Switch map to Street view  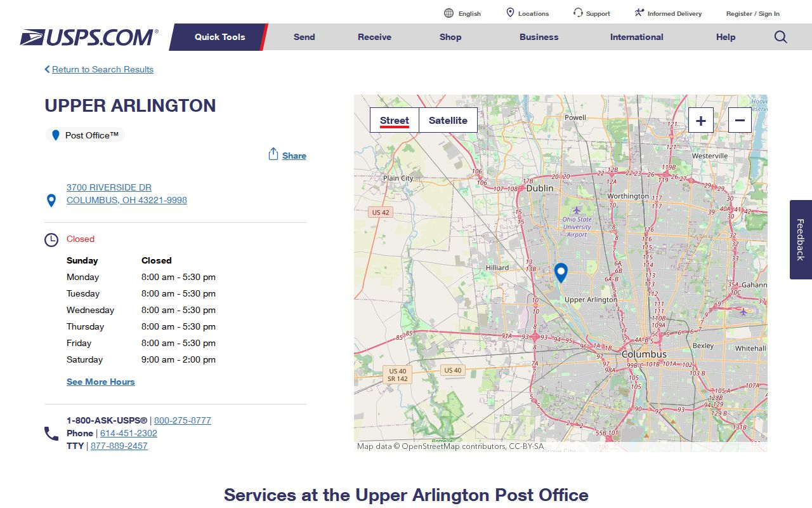[395, 120]
